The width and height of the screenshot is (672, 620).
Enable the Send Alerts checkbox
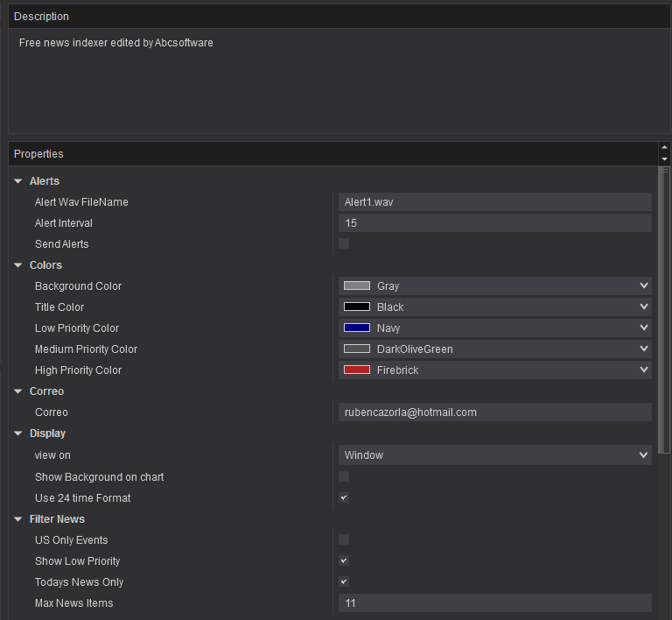pyautogui.click(x=344, y=243)
